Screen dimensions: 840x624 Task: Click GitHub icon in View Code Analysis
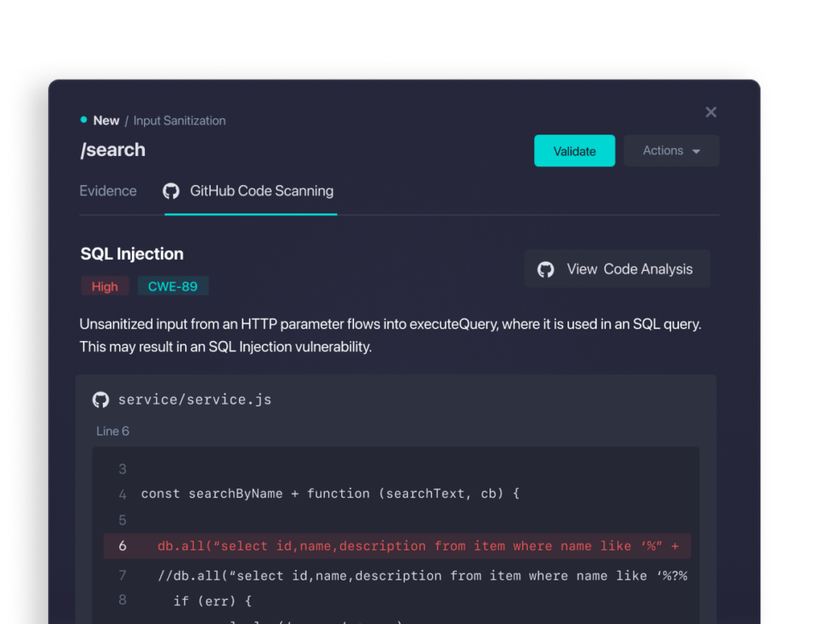[x=545, y=269]
